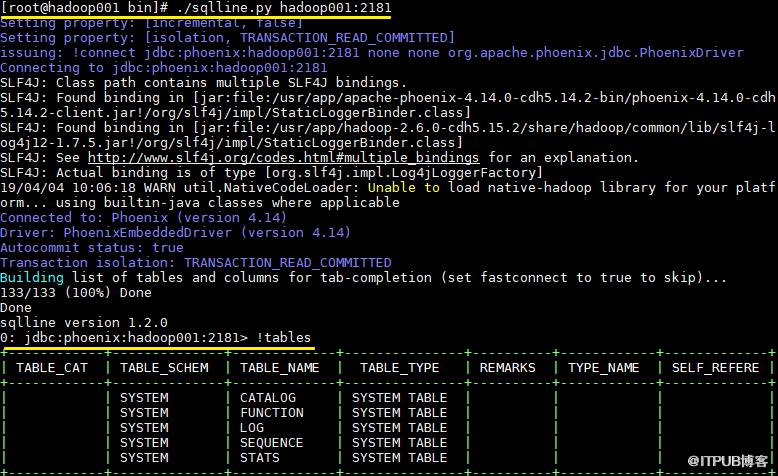Screen dimensions: 778x476
Task: Click the TABLE_CAT column header
Action: (x=52, y=368)
